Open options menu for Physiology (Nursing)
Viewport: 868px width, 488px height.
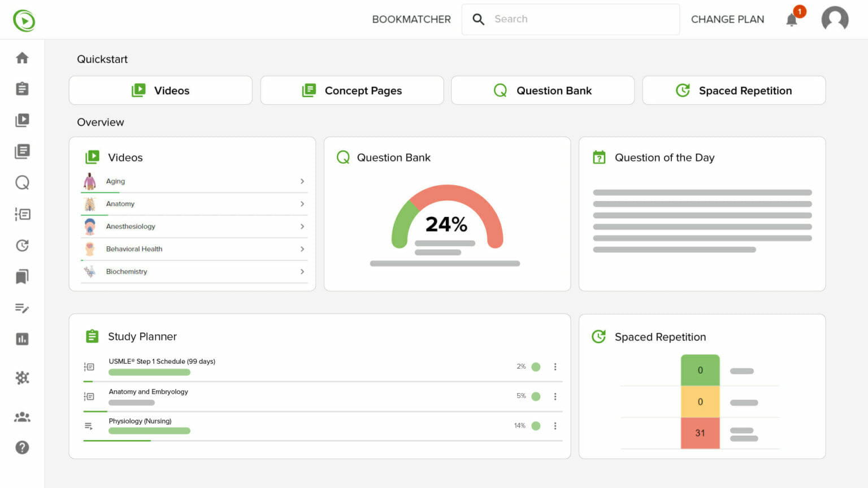(555, 426)
